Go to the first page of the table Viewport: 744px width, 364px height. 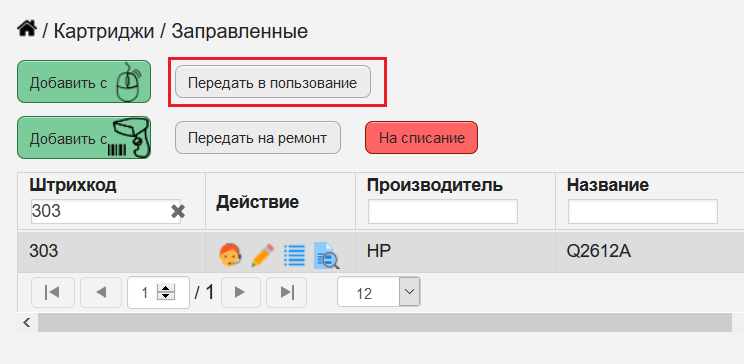click(53, 293)
